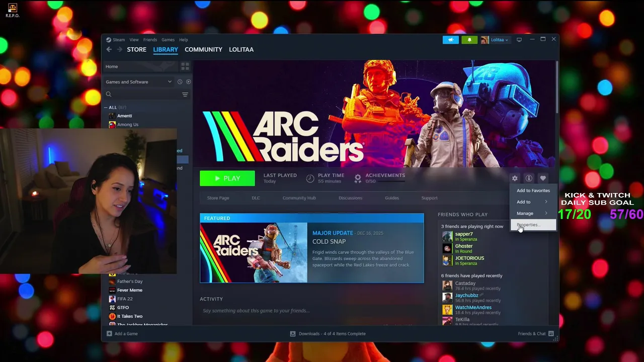The image size is (644, 362).
Task: Click the main content scrollbar
Action: pyautogui.click(x=557, y=88)
